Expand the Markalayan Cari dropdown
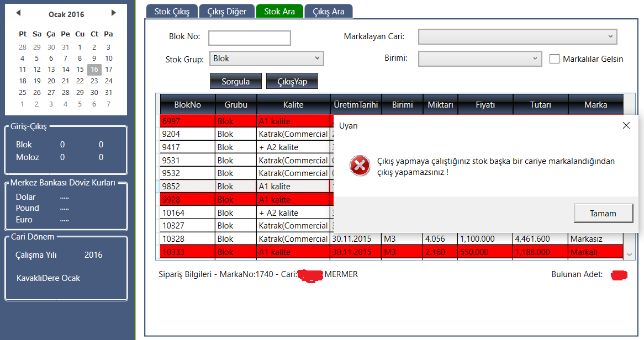644x340 pixels. (517, 36)
